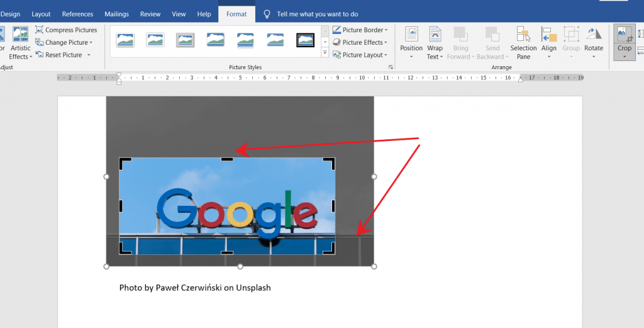Click the Crop tool icon
The height and width of the screenshot is (328, 644).
[x=624, y=35]
